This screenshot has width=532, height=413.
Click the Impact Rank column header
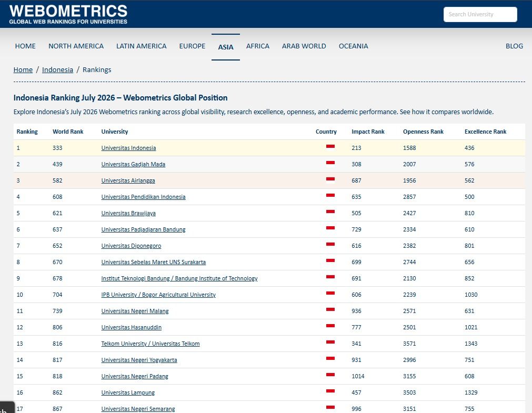[x=368, y=132]
